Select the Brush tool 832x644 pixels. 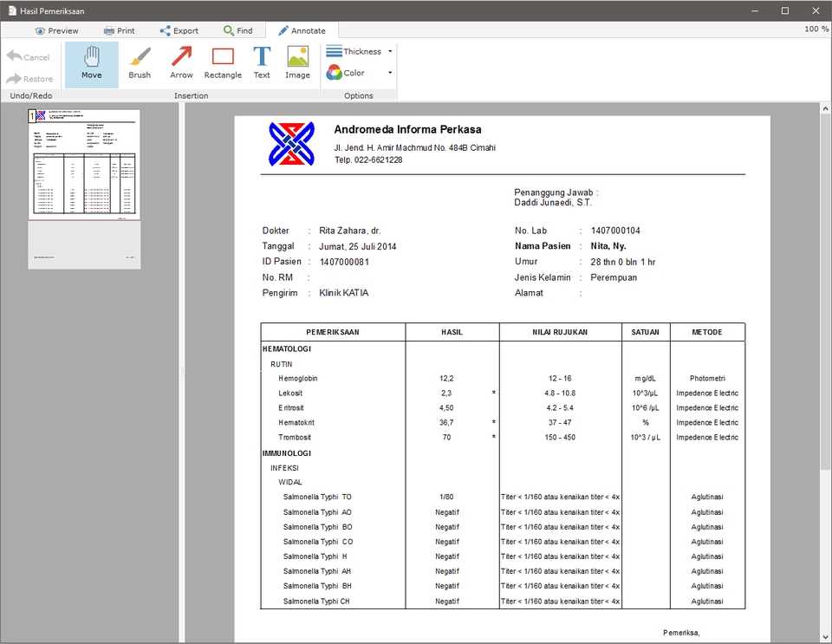[x=140, y=63]
